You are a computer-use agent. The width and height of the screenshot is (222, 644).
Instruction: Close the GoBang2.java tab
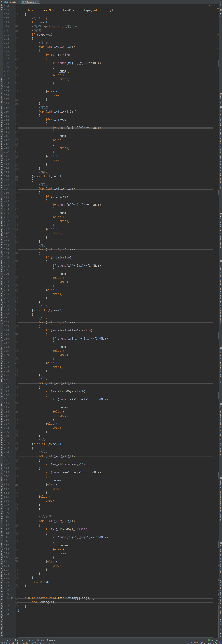tap(38, 2)
